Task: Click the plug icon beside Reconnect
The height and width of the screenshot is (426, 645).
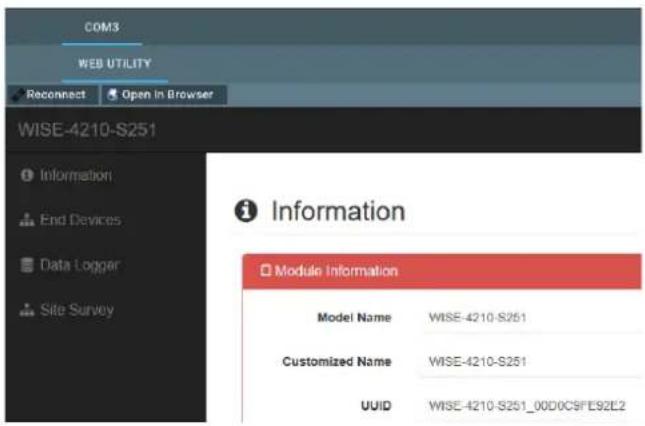Action: 18,95
